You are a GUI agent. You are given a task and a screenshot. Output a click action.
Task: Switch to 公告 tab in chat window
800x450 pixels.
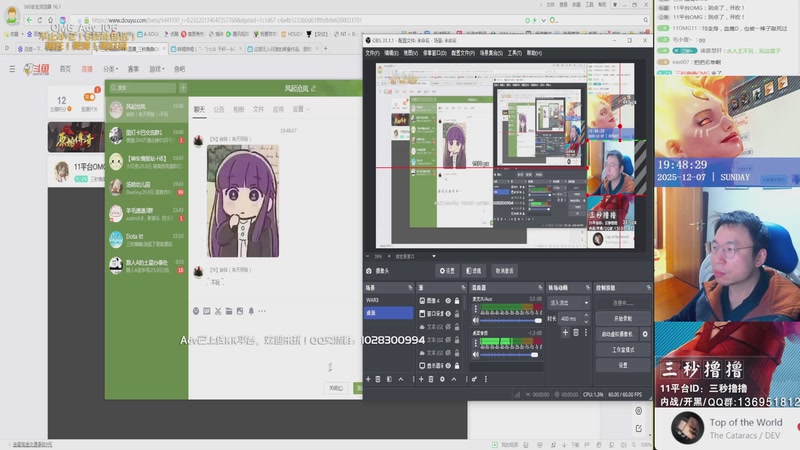click(219, 109)
